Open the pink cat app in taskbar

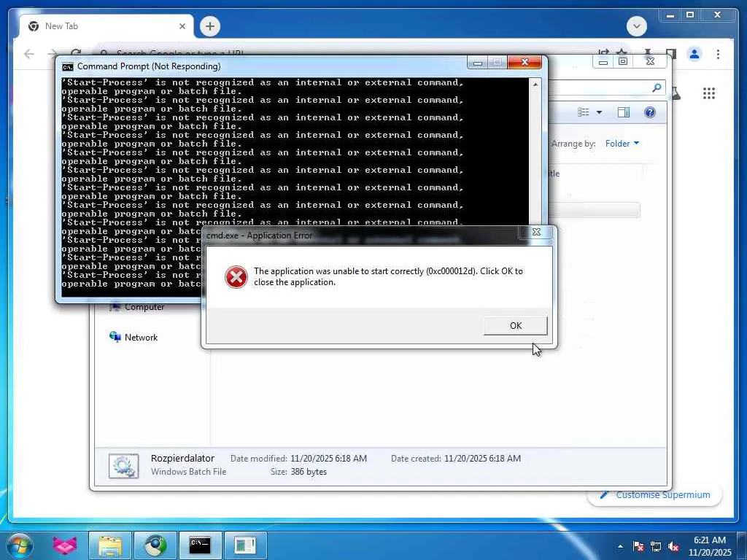point(64,545)
